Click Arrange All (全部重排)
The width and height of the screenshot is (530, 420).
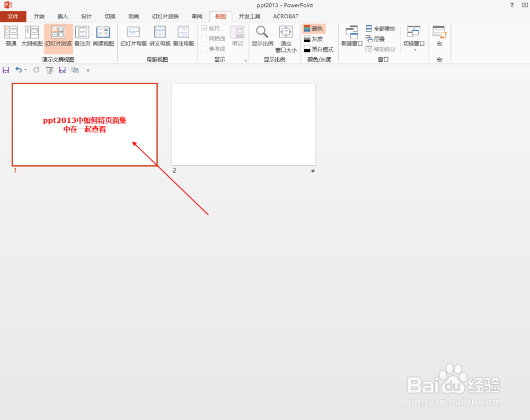coord(381,29)
